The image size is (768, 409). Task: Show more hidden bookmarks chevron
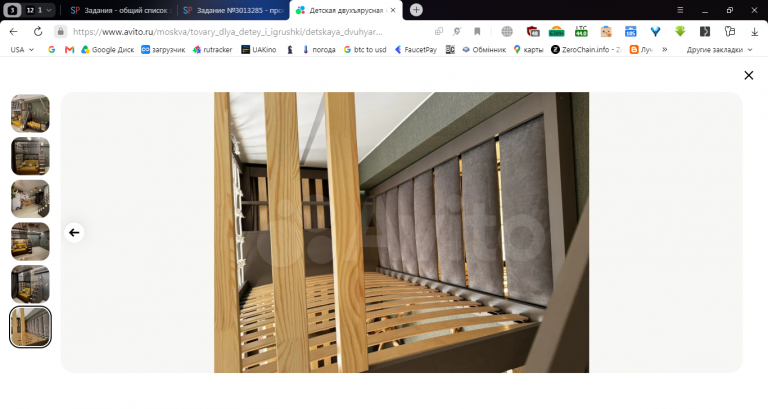pyautogui.click(x=665, y=49)
